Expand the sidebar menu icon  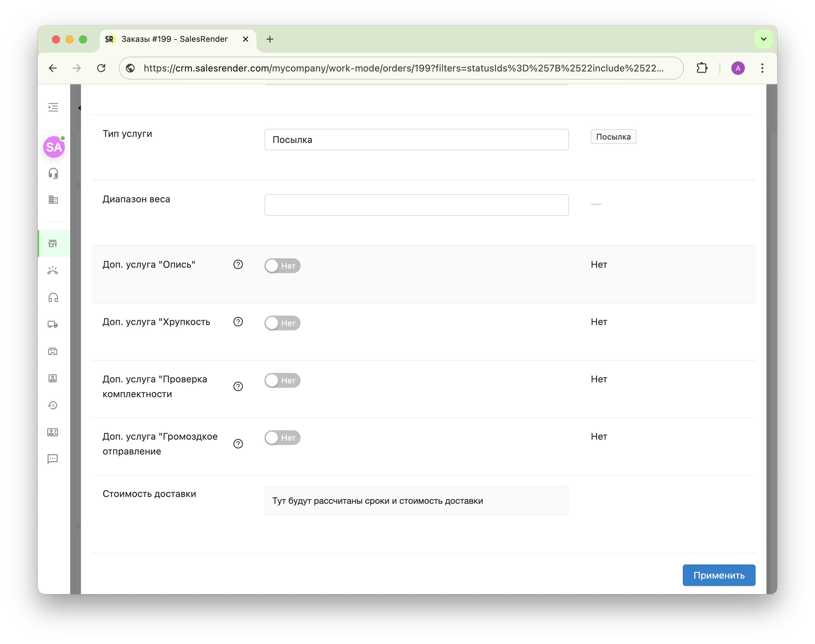coord(53,107)
